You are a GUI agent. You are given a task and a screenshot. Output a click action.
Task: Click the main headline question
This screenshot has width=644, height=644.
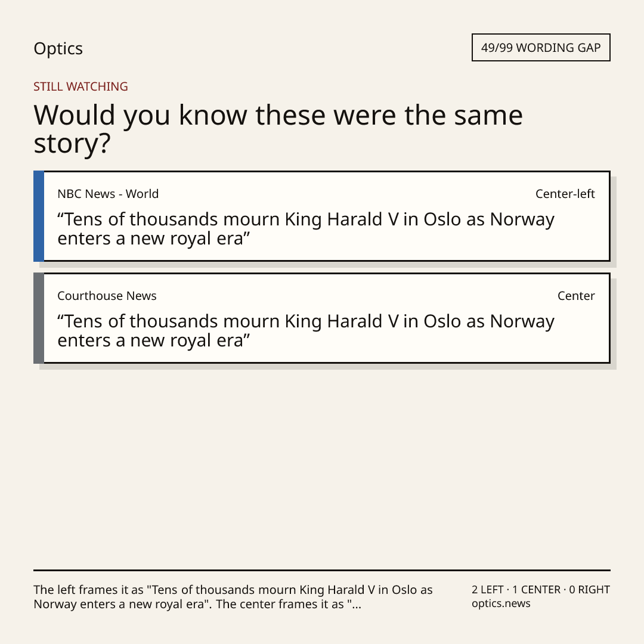coord(278,129)
